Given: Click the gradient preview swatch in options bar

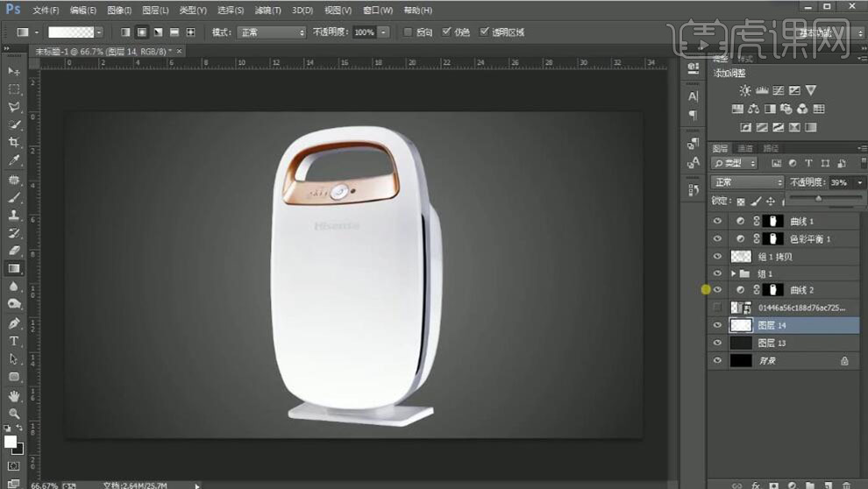Looking at the screenshot, I should click(x=70, y=32).
